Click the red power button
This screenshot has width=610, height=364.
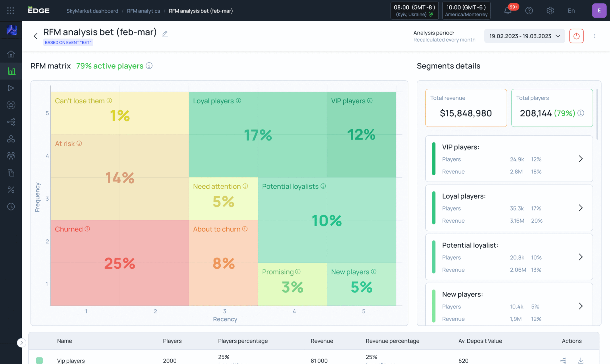pos(576,36)
